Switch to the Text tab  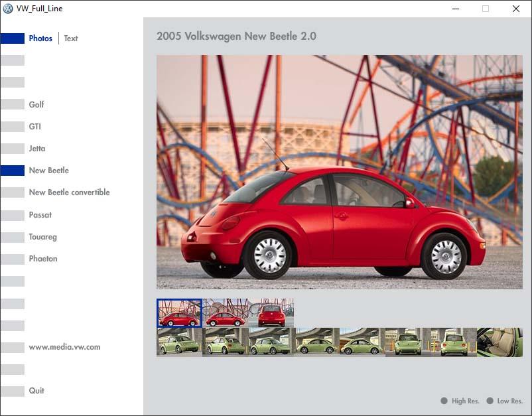pyautogui.click(x=70, y=38)
